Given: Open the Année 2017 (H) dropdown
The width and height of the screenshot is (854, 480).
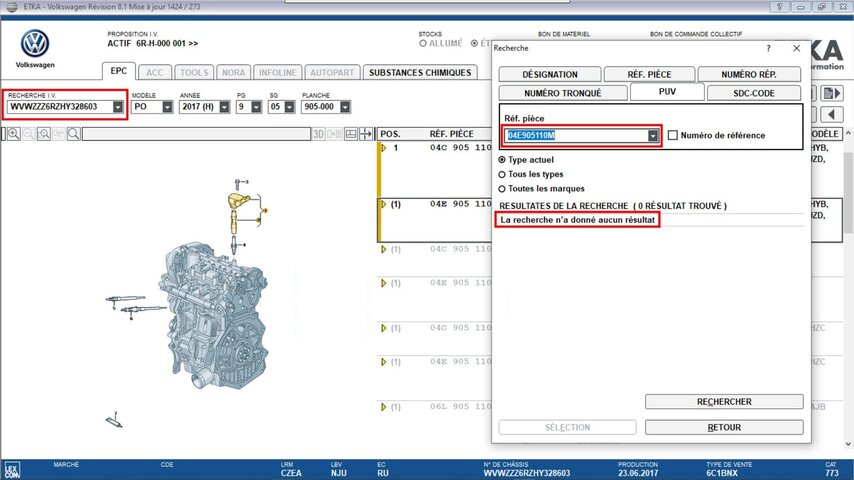Looking at the screenshot, I should click(224, 107).
